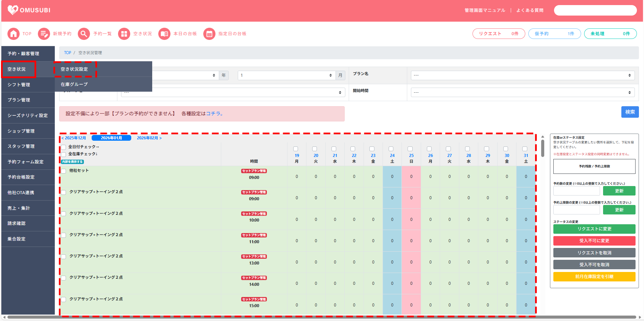Click the horizontal scrollbar at bottom
The image size is (644, 321).
[321, 317]
